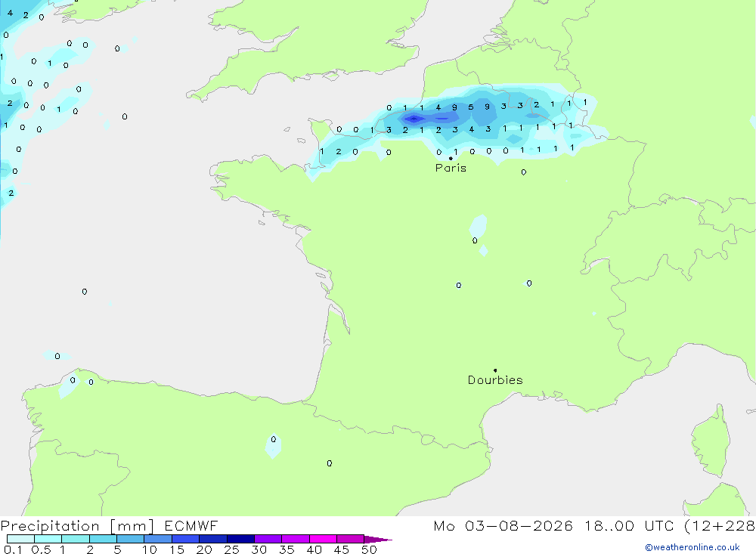The image size is (756, 554).
Task: Pick the legend swatch between 10 and 15
Action: (158, 539)
